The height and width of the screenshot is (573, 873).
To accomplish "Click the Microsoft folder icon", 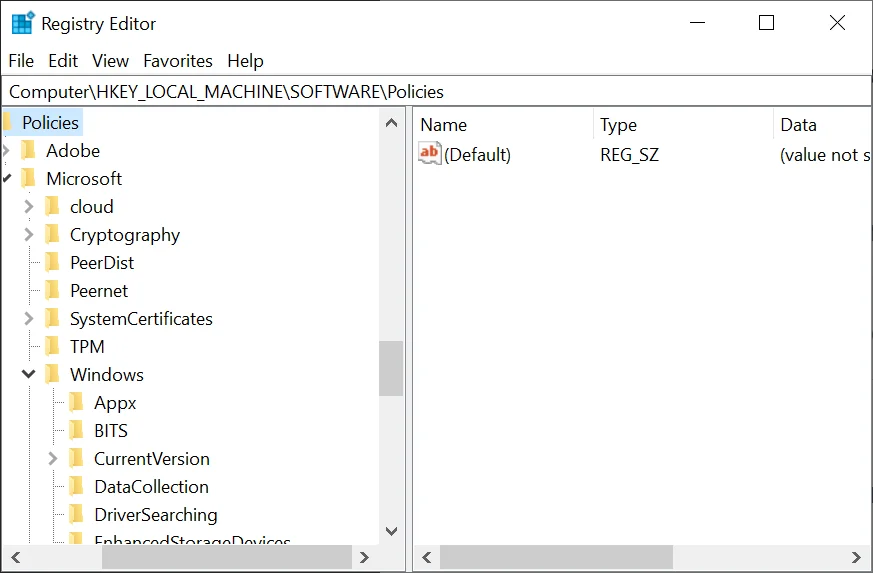I will pos(28,178).
